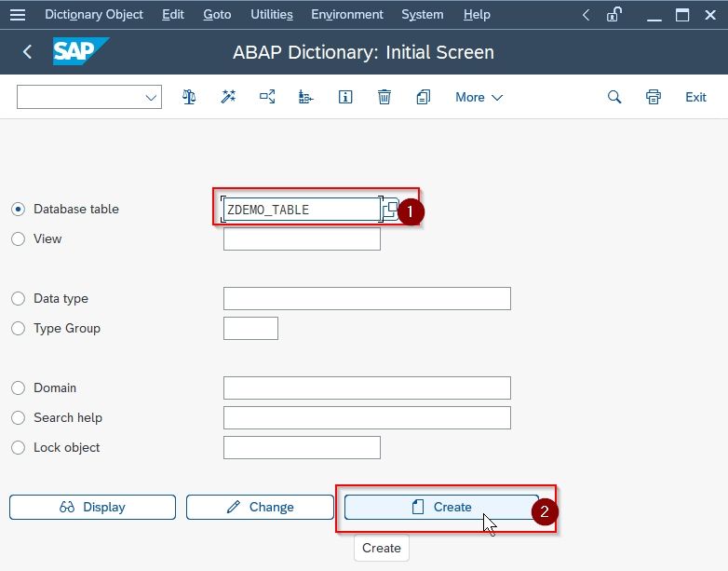Click the title bar left chevron icon
This screenshot has width=728, height=571.
click(586, 15)
